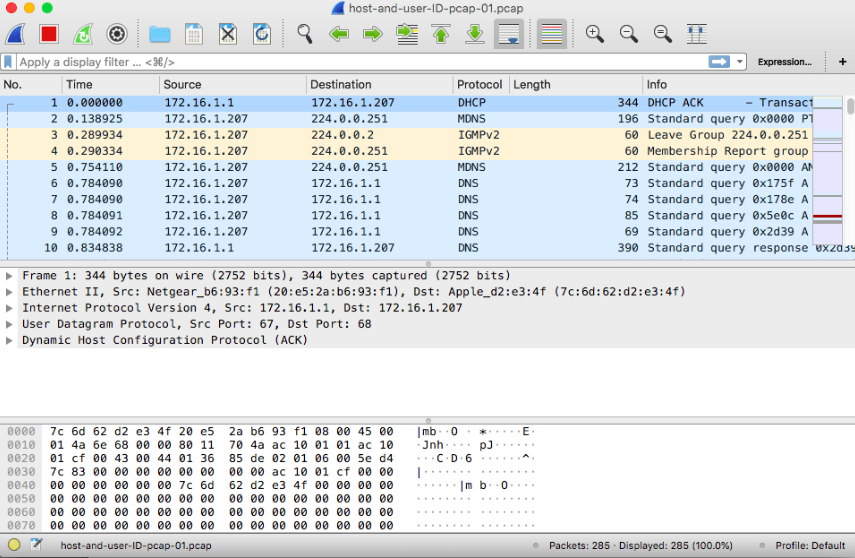Select packet 8 DNS query 0x5e0c
The image size is (855, 558).
pos(406,215)
